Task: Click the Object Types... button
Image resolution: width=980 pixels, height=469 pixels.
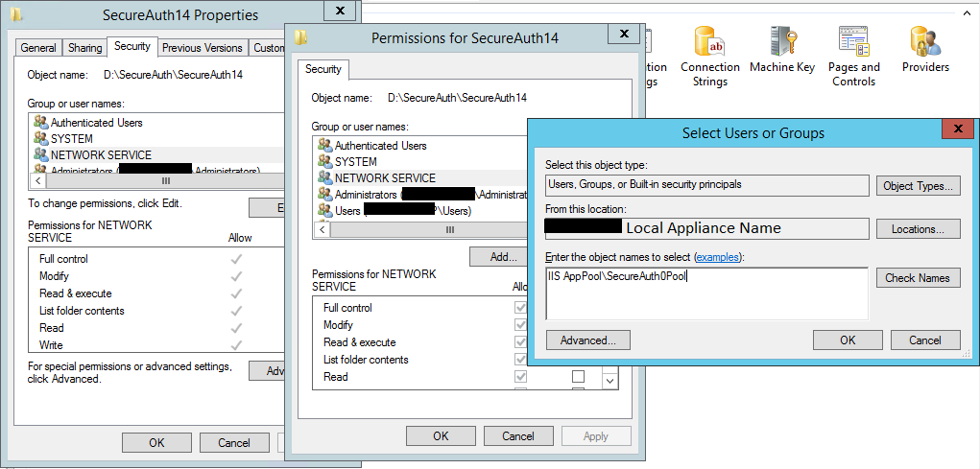Action: [x=919, y=186]
